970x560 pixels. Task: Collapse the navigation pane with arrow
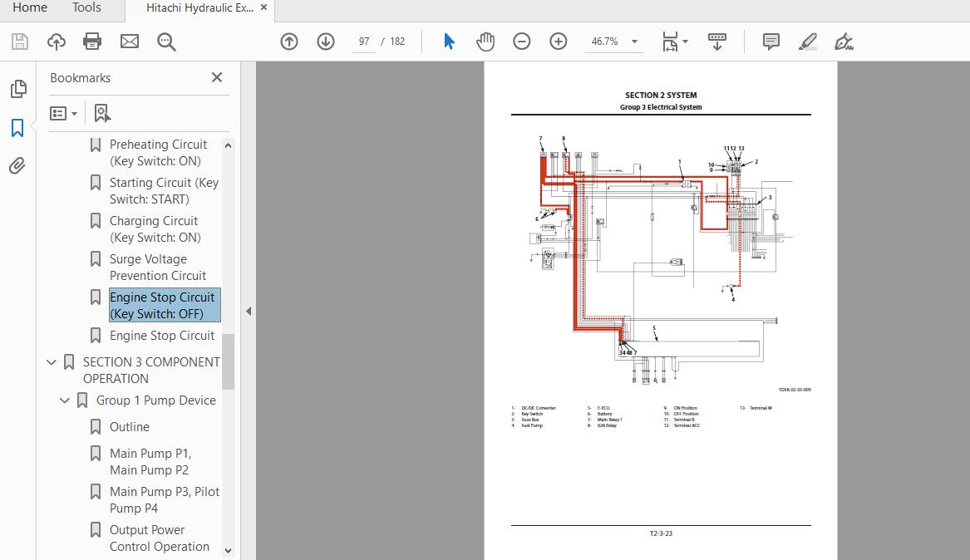(x=248, y=311)
